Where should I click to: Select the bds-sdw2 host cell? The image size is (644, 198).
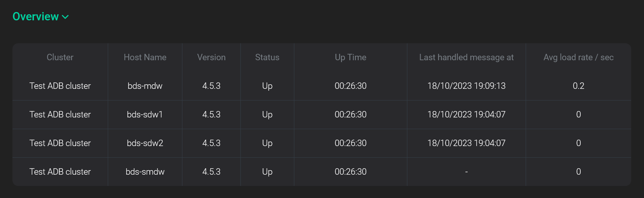(145, 143)
